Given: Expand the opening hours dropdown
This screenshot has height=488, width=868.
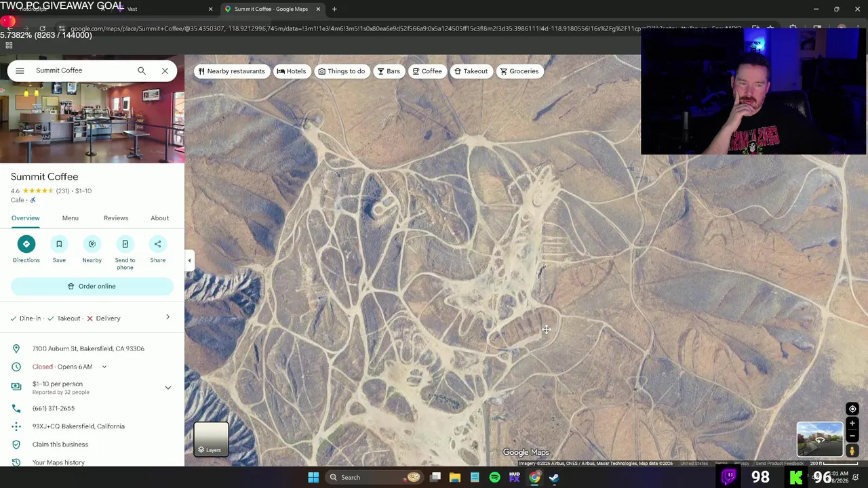Looking at the screenshot, I should point(104,367).
